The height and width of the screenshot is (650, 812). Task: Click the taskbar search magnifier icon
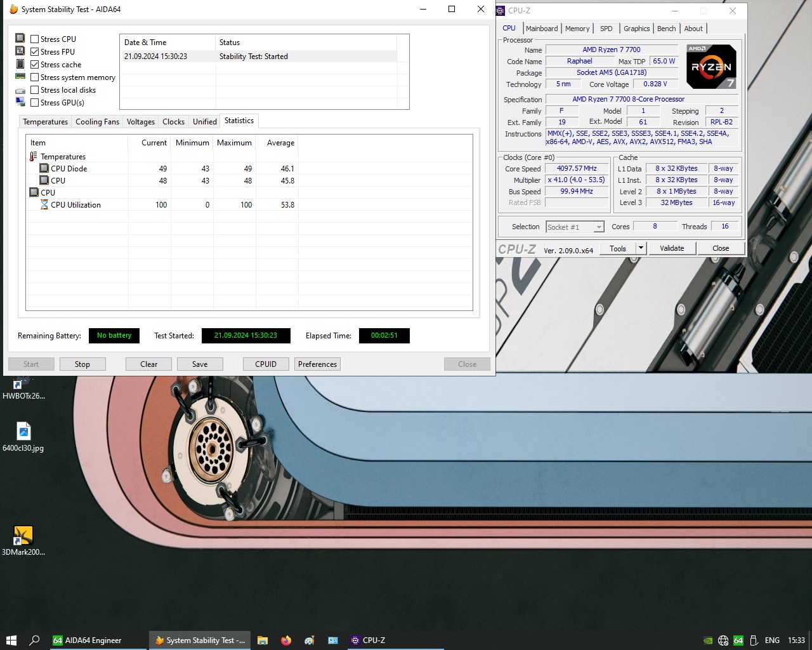point(35,640)
